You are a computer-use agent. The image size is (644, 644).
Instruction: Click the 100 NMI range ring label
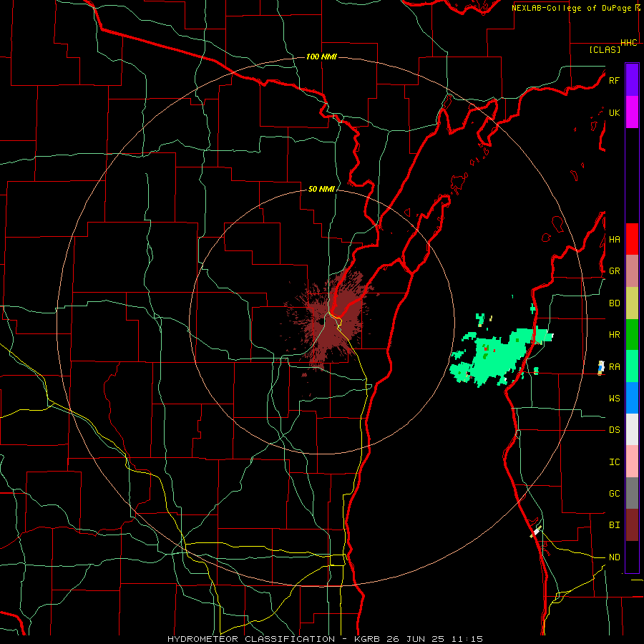321,57
